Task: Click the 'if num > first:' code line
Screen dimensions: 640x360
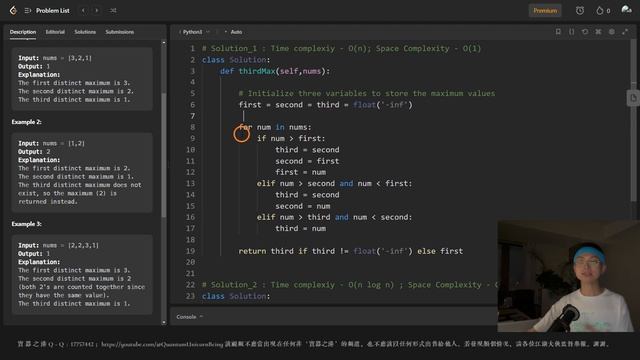Action: (x=291, y=138)
